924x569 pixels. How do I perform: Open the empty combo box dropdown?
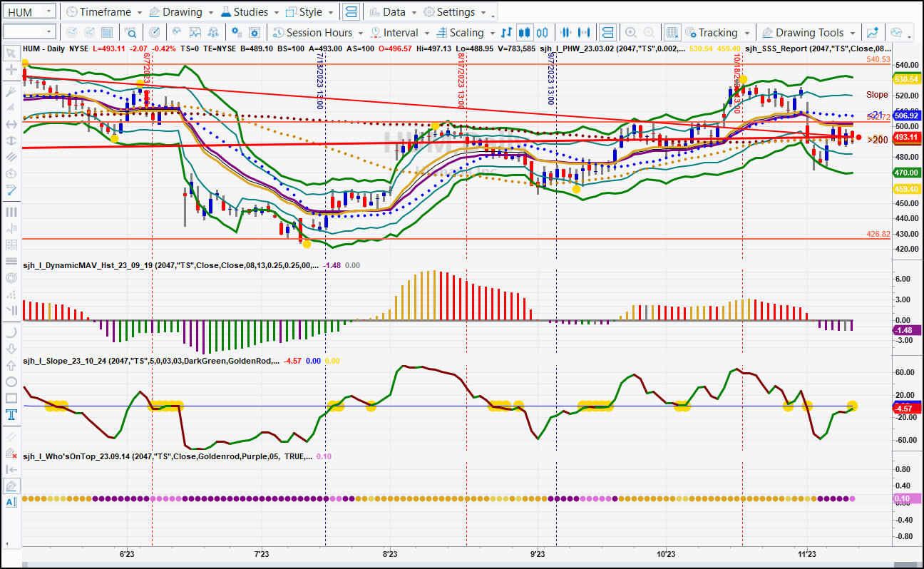click(x=48, y=31)
